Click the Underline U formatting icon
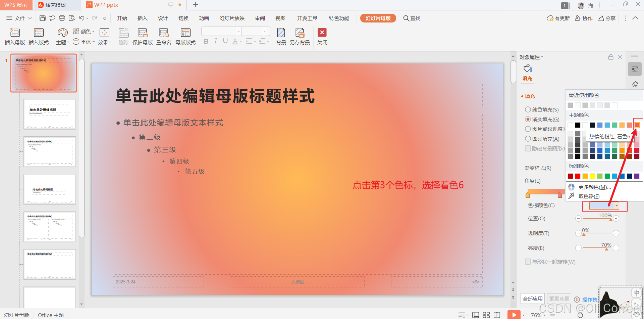Screen dimensions: 644x319 click(x=225, y=41)
